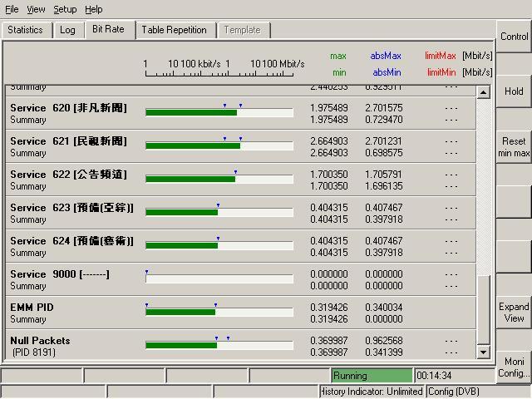The width and height of the screenshot is (532, 399).
Task: Click the Service 9000 row label
Action: tap(59, 274)
